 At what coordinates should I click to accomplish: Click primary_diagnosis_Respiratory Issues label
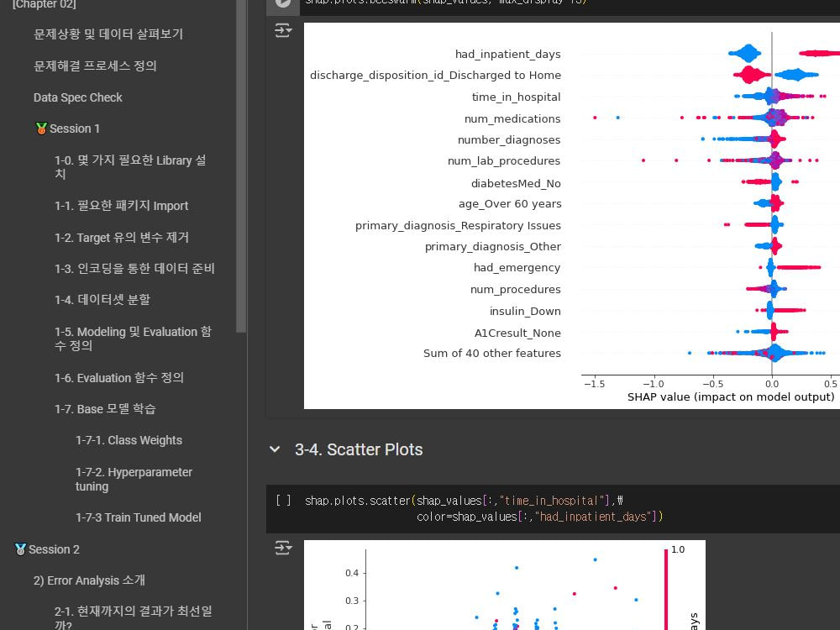[458, 225]
